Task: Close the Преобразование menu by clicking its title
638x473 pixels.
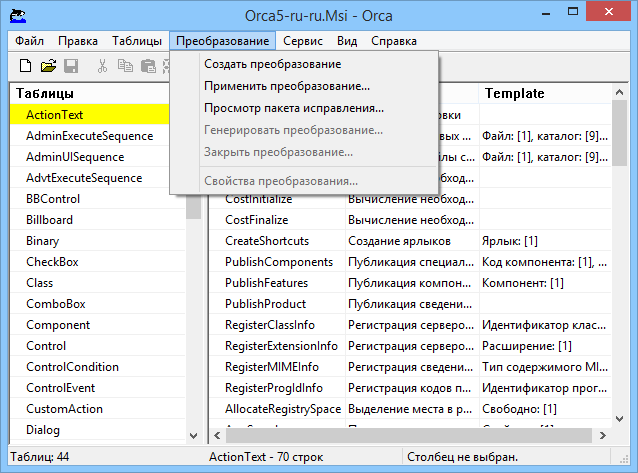Action: click(223, 41)
